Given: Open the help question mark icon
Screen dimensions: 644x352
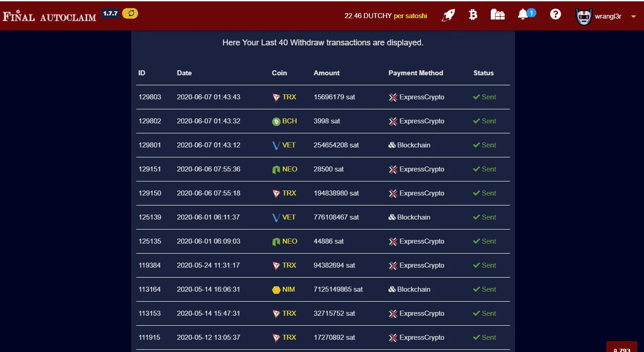Looking at the screenshot, I should click(555, 15).
